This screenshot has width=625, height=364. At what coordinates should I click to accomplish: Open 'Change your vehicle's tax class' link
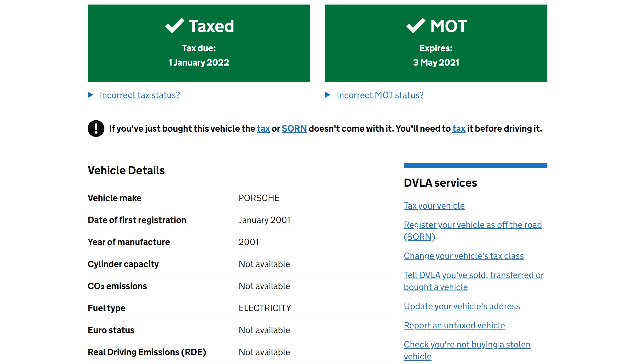pos(464,256)
